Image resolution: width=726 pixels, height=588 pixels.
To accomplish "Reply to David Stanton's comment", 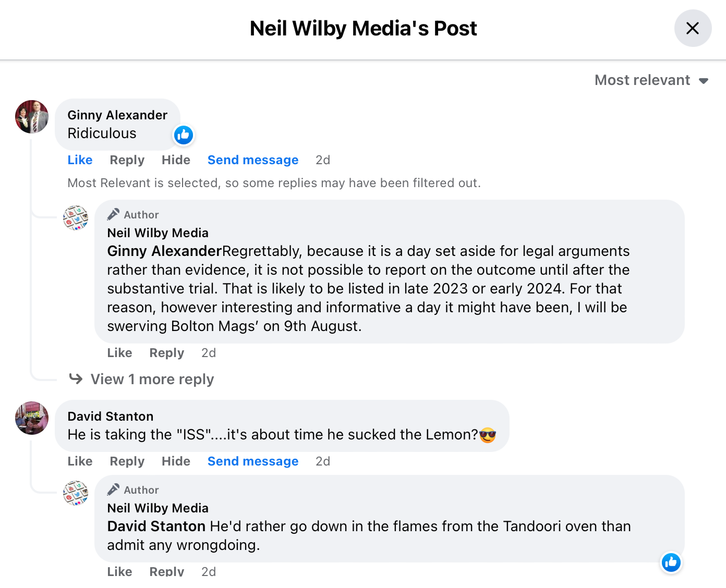I will tap(127, 461).
